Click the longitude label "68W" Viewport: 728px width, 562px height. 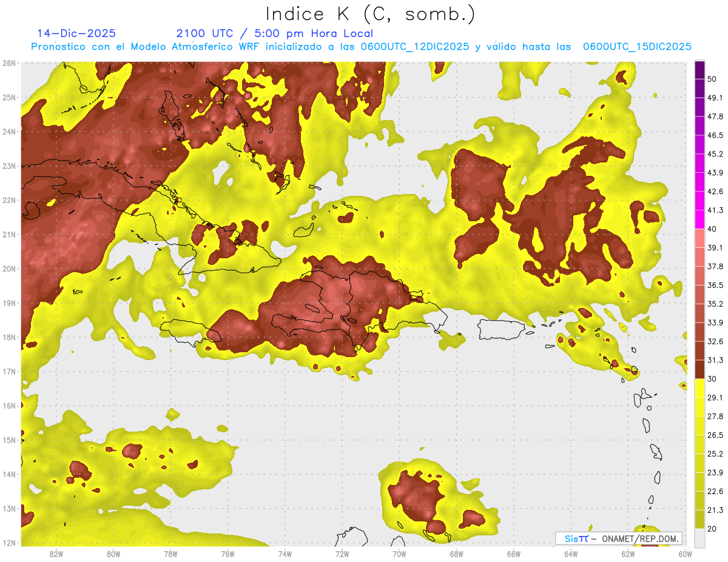tap(457, 554)
